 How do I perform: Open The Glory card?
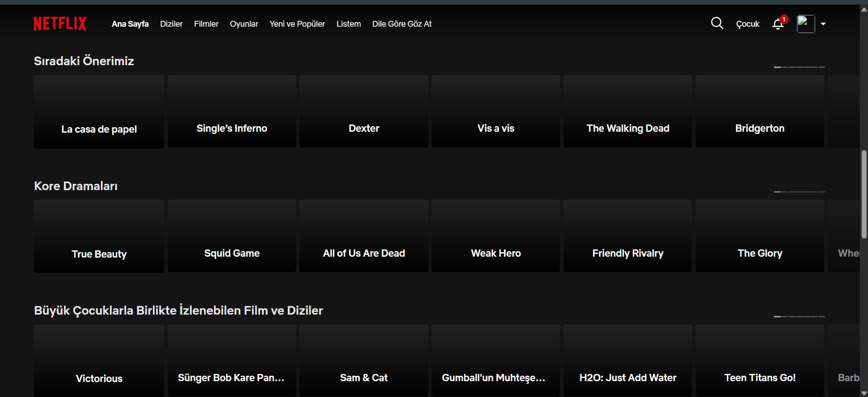click(x=760, y=236)
